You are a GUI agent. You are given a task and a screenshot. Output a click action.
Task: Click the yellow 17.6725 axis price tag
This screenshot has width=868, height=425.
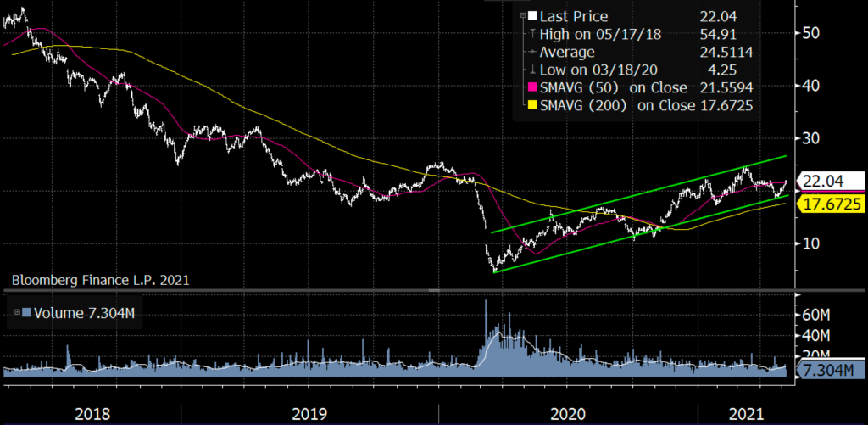[x=832, y=204]
